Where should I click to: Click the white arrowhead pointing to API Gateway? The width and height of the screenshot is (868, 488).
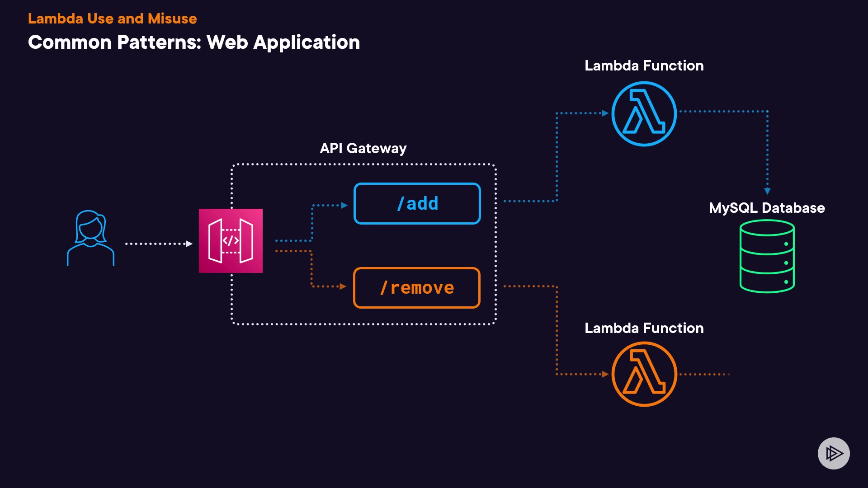click(x=189, y=244)
